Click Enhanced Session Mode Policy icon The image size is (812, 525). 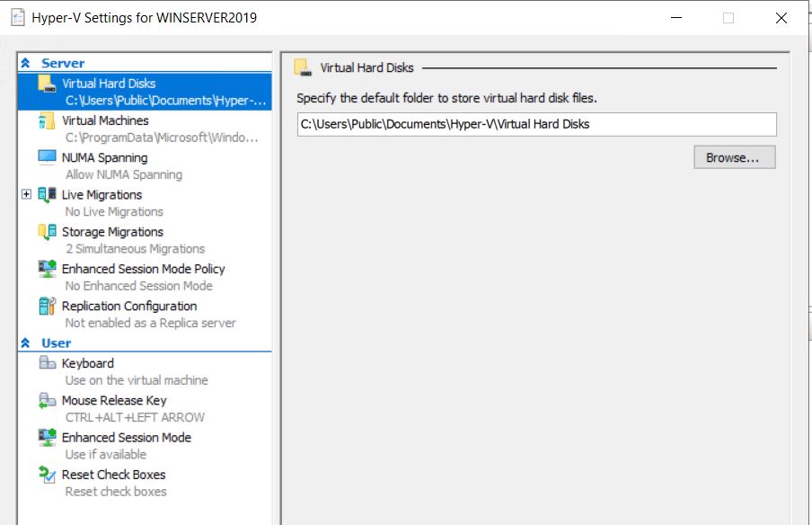pos(47,269)
